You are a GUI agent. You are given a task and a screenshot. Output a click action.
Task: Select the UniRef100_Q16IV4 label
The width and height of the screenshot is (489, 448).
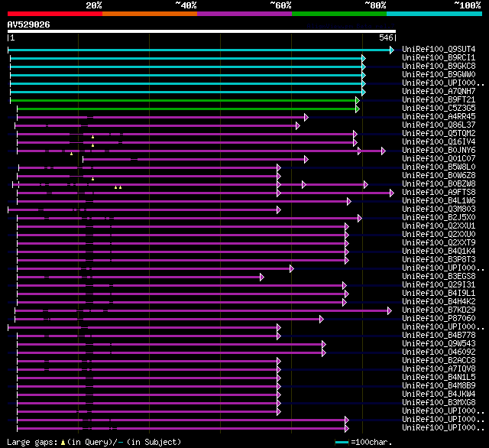click(x=439, y=141)
